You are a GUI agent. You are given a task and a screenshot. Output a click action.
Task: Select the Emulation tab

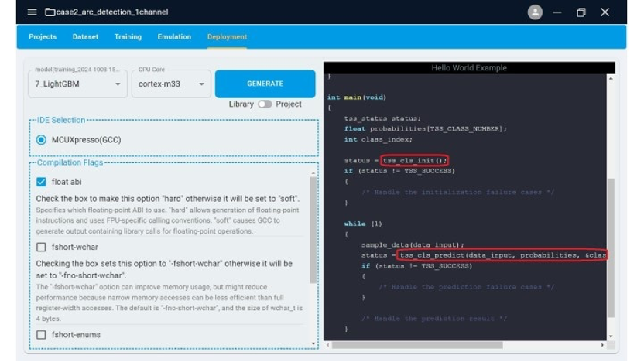(174, 37)
